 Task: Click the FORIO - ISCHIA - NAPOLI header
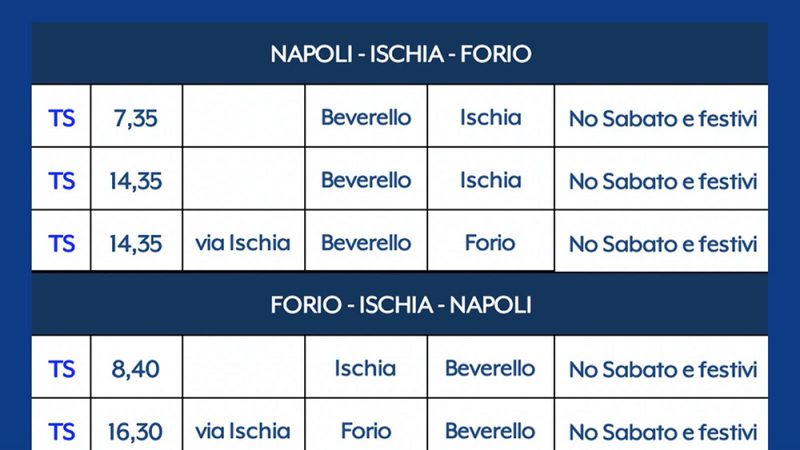point(400,305)
